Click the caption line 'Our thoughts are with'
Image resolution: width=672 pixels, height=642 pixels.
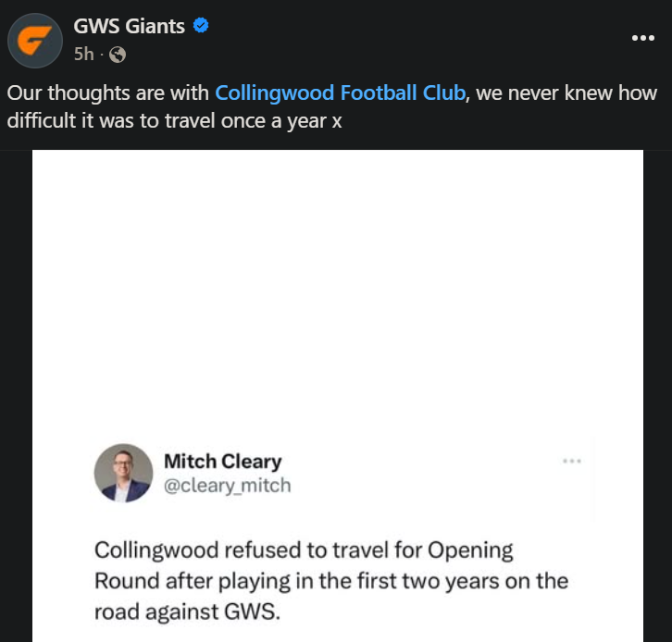[109, 93]
